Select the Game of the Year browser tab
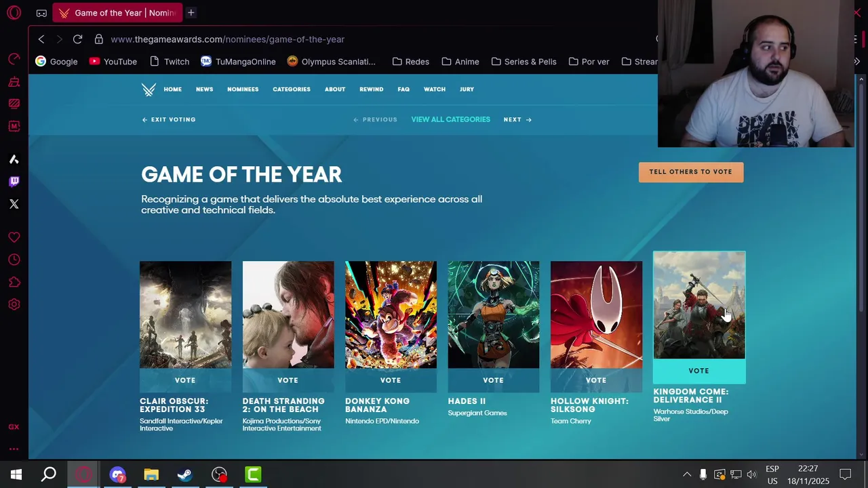Viewport: 868px width, 488px height. click(x=117, y=13)
